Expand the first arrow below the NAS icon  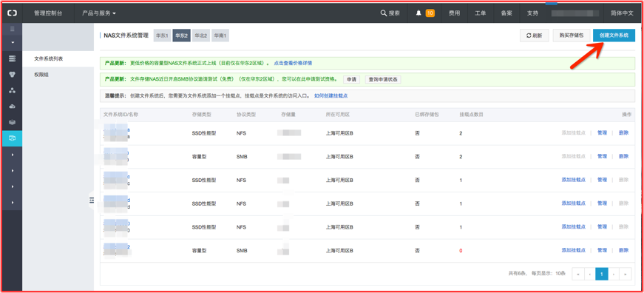[x=13, y=155]
